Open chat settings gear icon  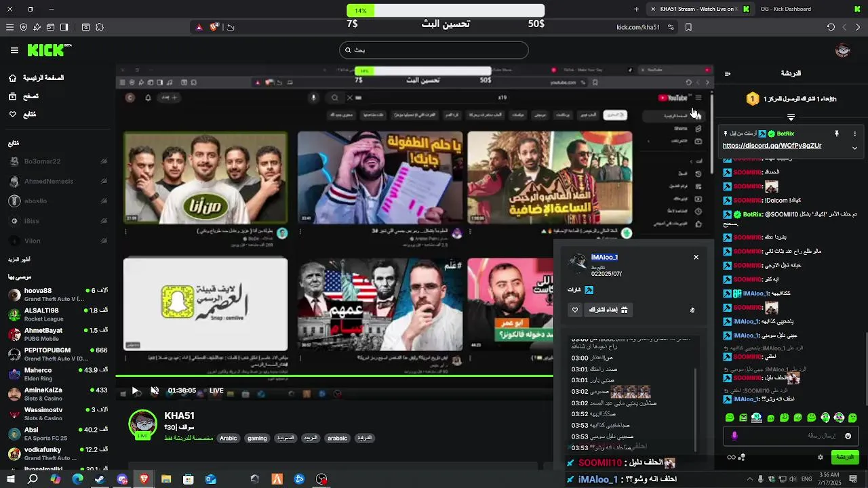pyautogui.click(x=820, y=457)
